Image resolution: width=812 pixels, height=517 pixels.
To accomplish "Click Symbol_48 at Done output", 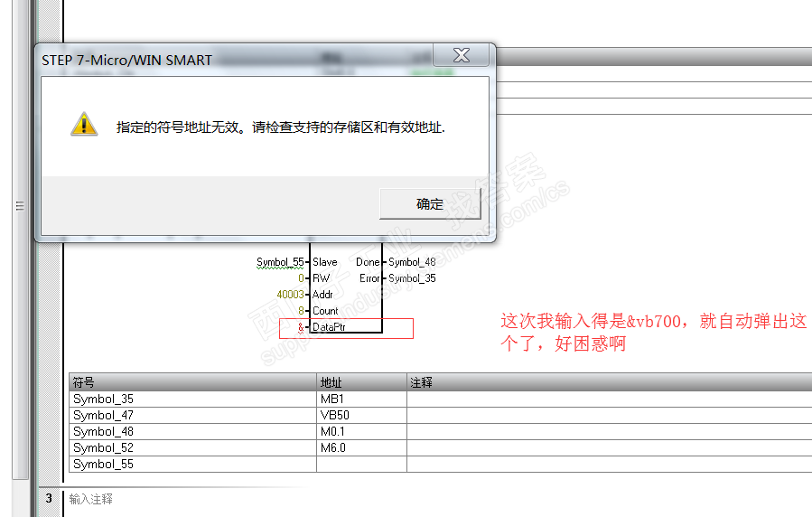I will [x=412, y=262].
